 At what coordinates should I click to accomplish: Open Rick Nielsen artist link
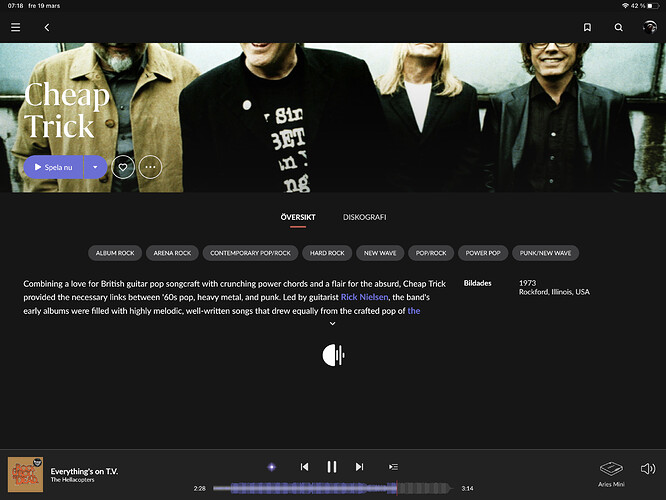[x=364, y=297]
